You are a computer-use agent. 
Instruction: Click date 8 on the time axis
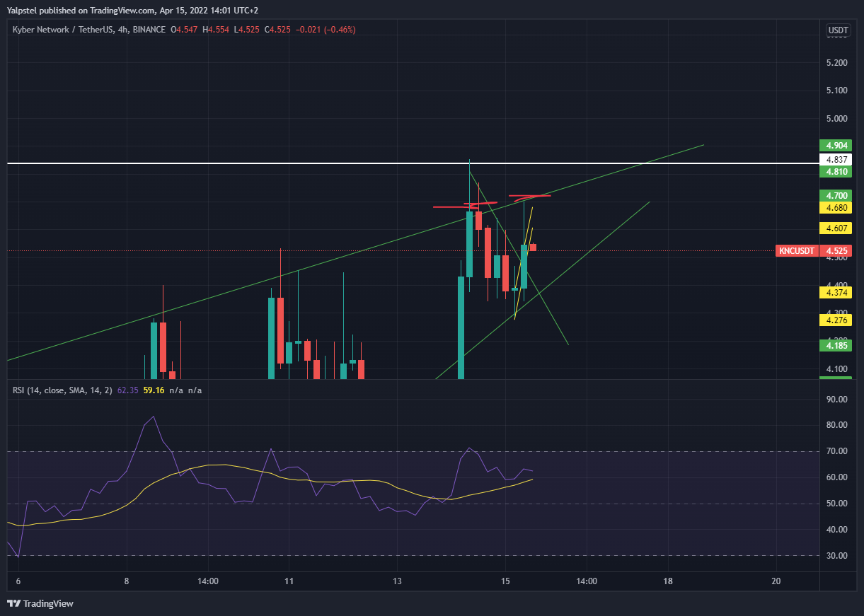[127, 581]
